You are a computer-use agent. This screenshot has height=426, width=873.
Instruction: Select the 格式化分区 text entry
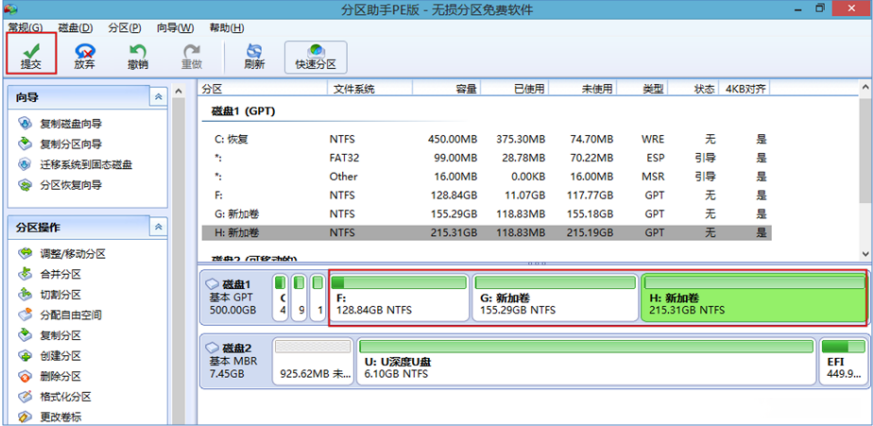point(66,397)
